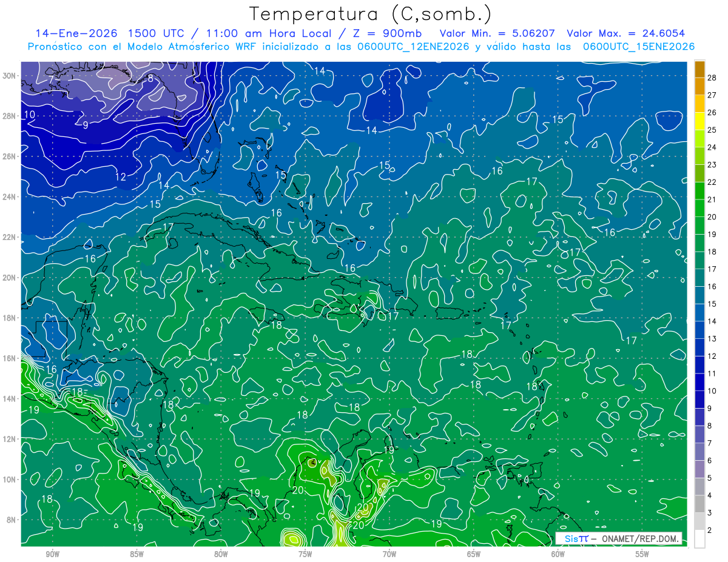728x562 pixels.
Task: Click 'Valor Min. = 5.06207' text
Action: 498,33
